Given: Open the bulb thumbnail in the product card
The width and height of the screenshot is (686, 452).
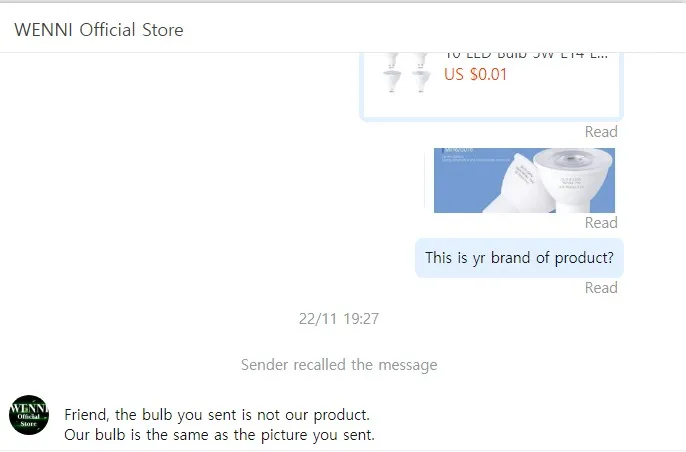Looking at the screenshot, I should (406, 73).
